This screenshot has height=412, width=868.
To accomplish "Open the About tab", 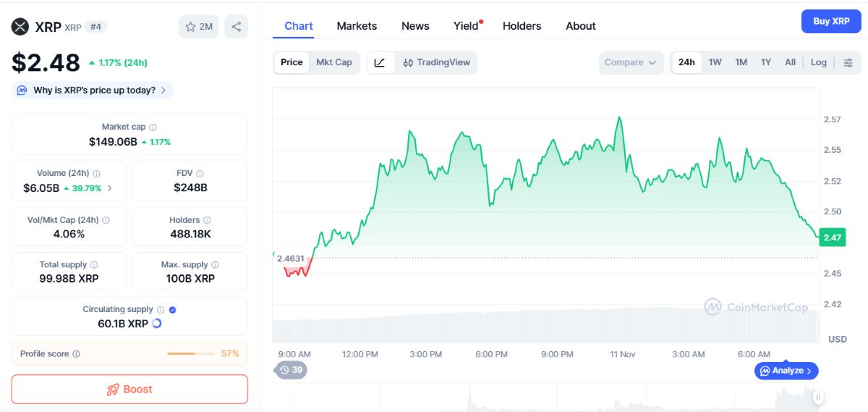I will (x=581, y=26).
